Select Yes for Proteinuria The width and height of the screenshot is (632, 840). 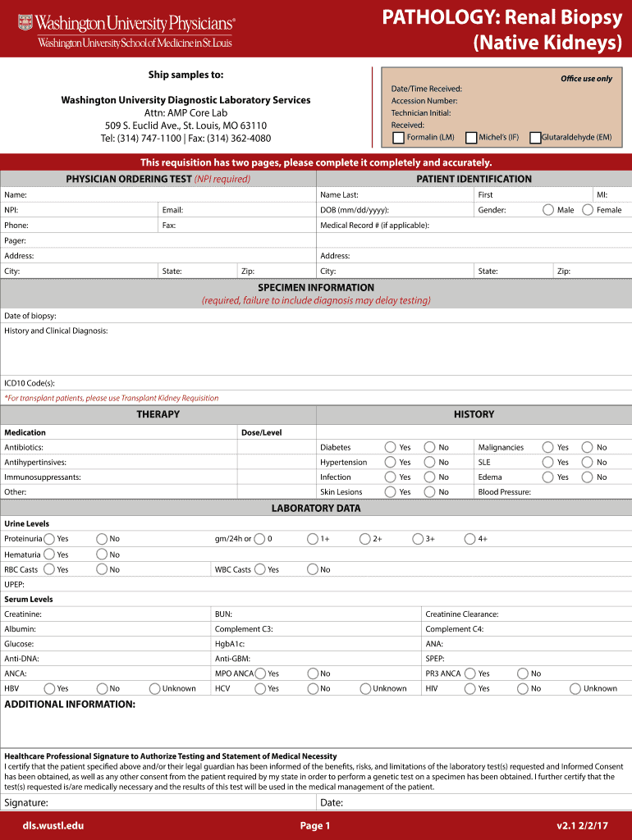pyautogui.click(x=49, y=539)
